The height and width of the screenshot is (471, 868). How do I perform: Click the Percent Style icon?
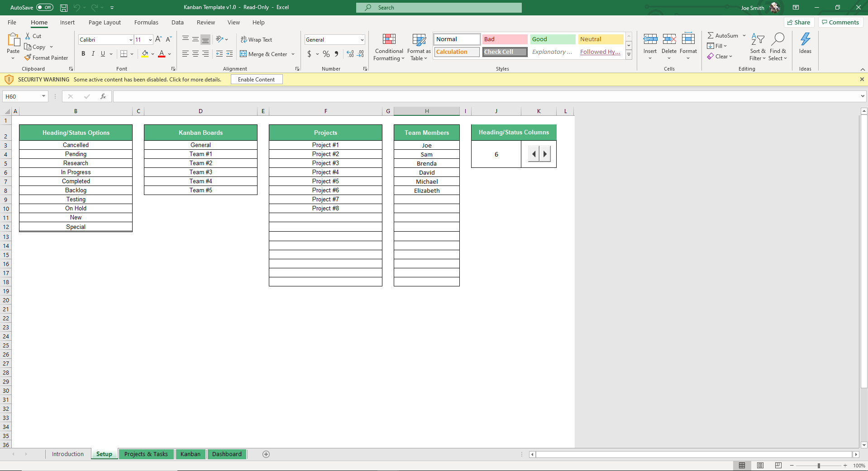326,54
